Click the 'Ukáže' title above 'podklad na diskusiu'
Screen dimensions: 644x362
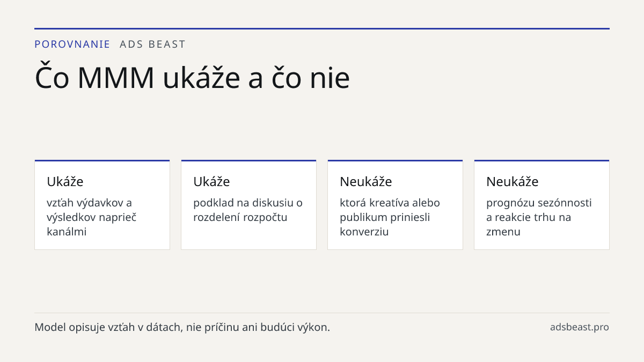(x=211, y=182)
